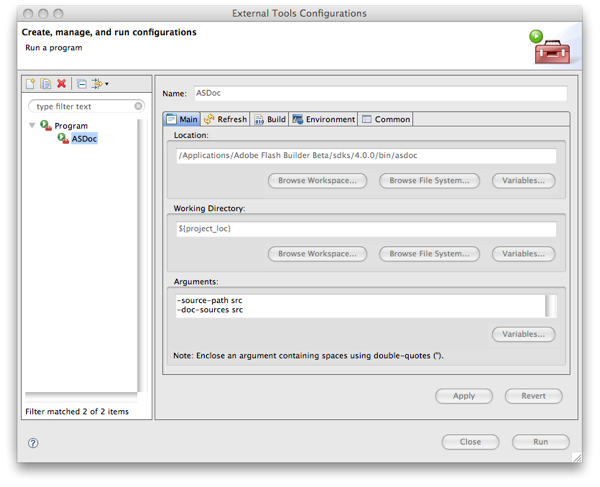The width and height of the screenshot is (600, 487).
Task: Close the External Tools Configurations dialog
Action: click(x=470, y=442)
